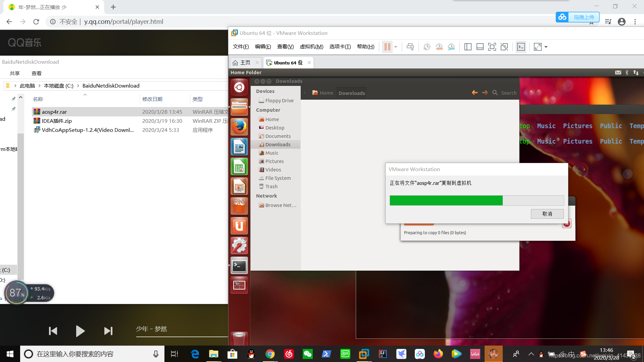Sort by the 修改日期 column header
The height and width of the screenshot is (362, 644).
click(x=152, y=99)
